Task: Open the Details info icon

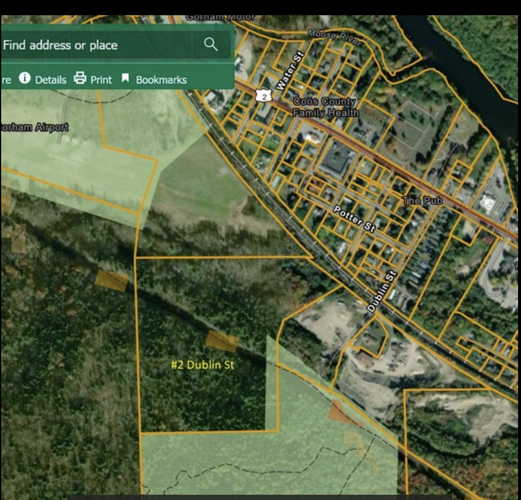Action: click(x=25, y=78)
